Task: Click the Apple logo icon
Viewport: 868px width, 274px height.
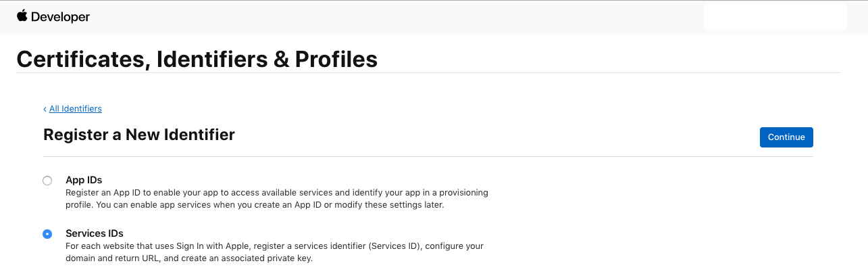Action: pyautogui.click(x=22, y=16)
